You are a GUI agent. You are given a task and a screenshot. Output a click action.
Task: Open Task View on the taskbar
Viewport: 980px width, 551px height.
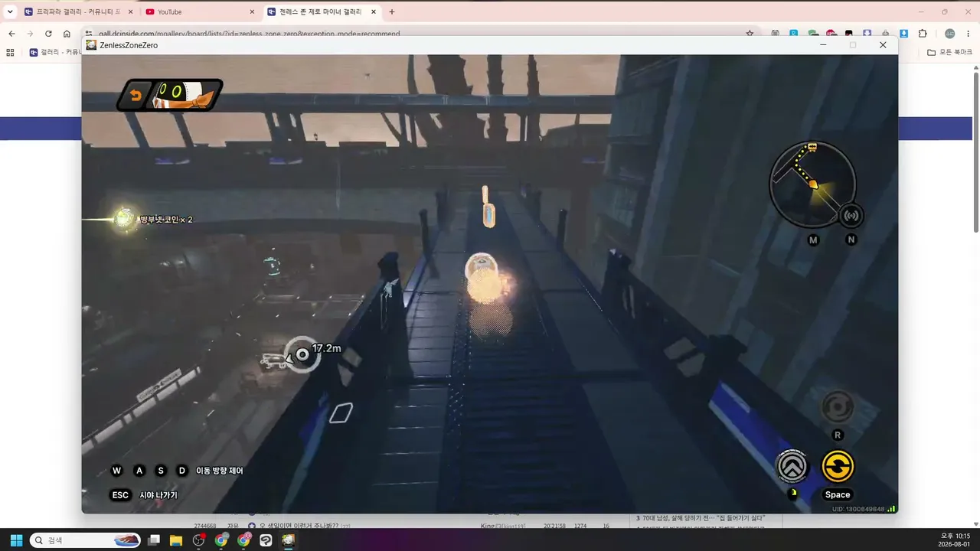154,540
